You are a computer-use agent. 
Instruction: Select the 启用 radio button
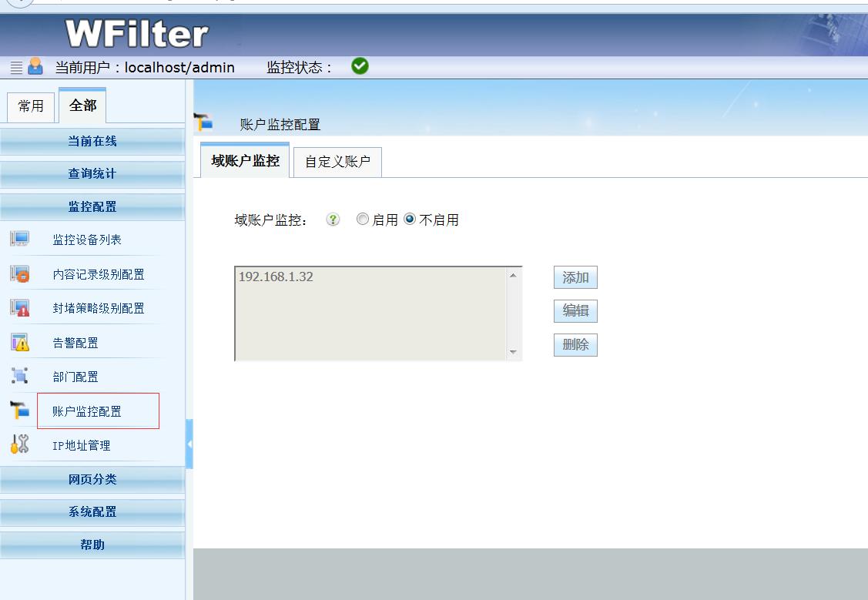coord(363,220)
